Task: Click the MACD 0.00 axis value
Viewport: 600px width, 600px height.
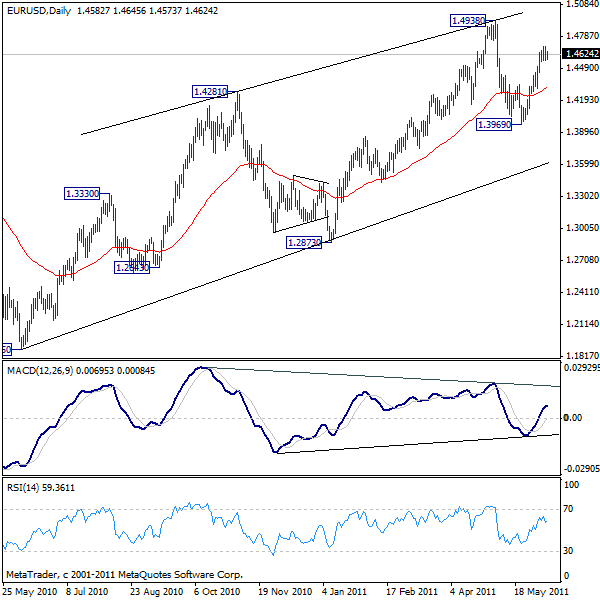Action: [574, 417]
